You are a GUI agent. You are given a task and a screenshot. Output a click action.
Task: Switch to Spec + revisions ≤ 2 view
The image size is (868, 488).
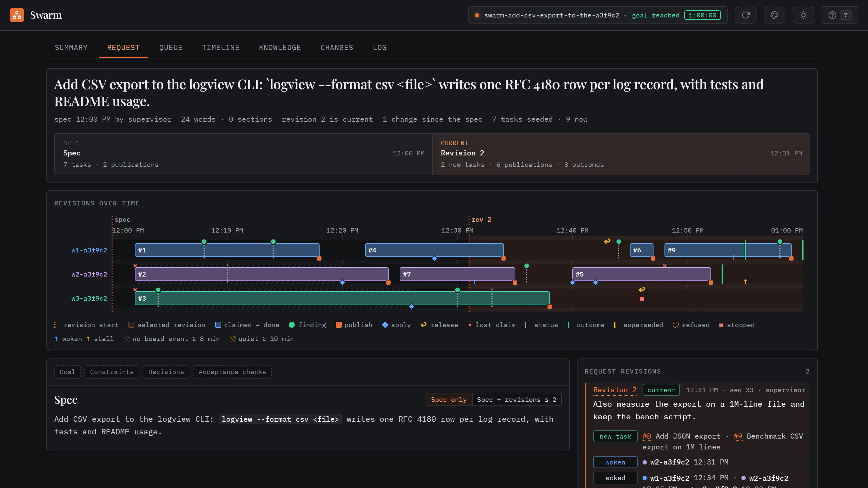click(x=517, y=400)
